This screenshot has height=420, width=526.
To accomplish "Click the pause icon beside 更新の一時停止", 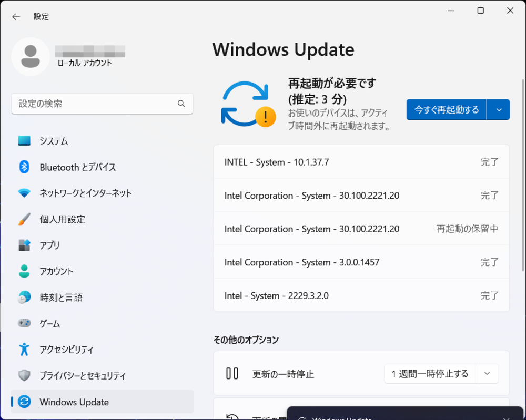I will [232, 373].
